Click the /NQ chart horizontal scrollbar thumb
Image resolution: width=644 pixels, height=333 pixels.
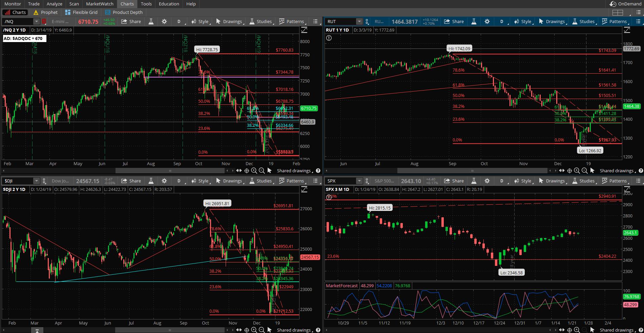pyautogui.click(x=170, y=171)
